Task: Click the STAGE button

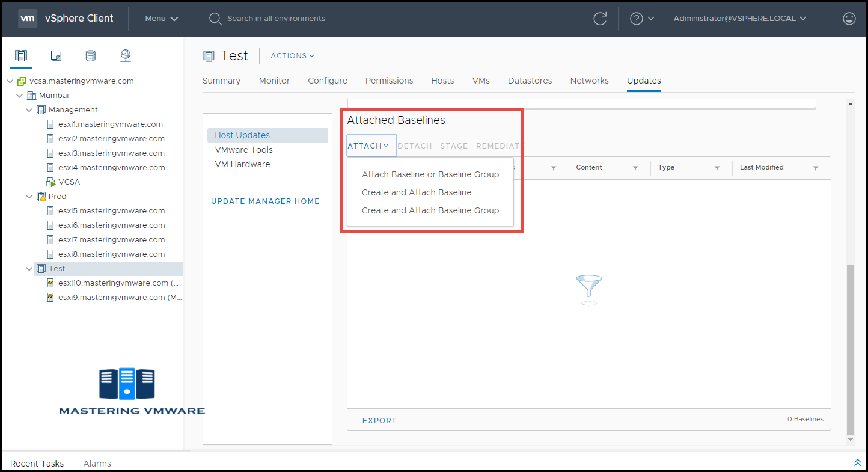Action: point(454,146)
